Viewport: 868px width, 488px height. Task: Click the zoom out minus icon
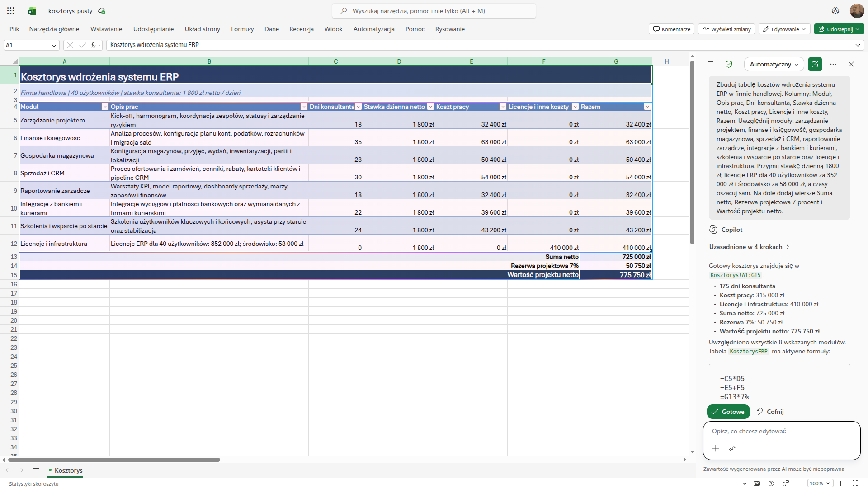(800, 483)
